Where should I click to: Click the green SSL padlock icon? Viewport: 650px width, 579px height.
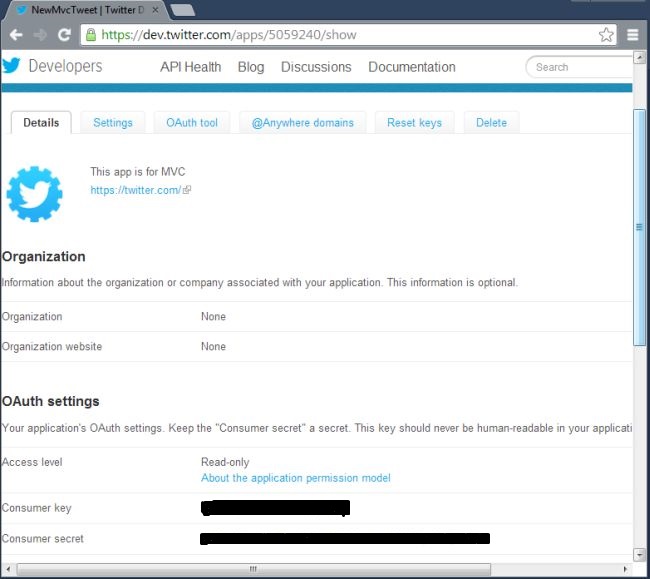point(91,35)
